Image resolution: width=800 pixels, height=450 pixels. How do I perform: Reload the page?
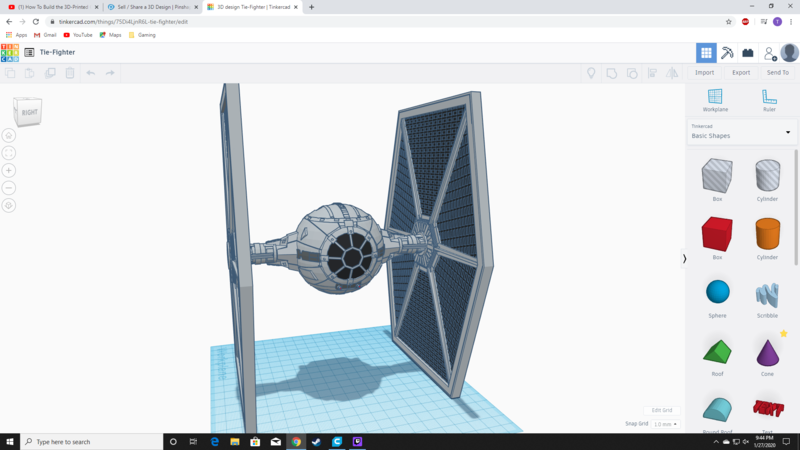click(x=36, y=22)
